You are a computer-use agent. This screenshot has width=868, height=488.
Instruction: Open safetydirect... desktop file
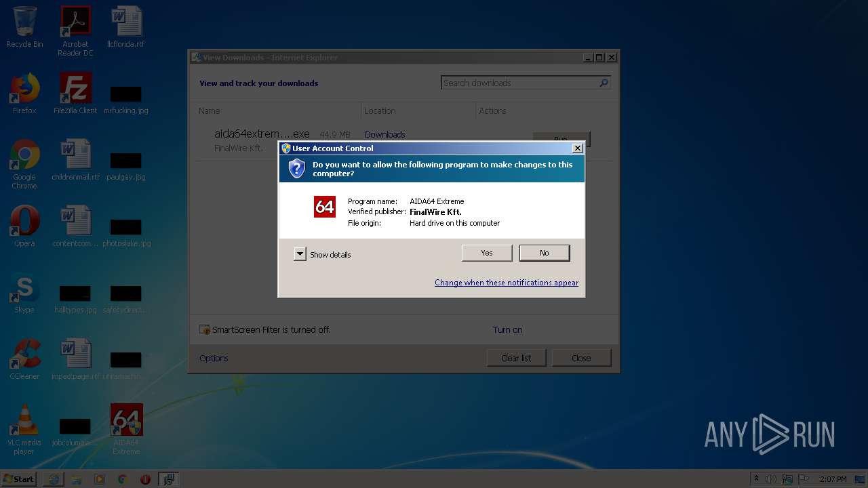pyautogui.click(x=126, y=300)
